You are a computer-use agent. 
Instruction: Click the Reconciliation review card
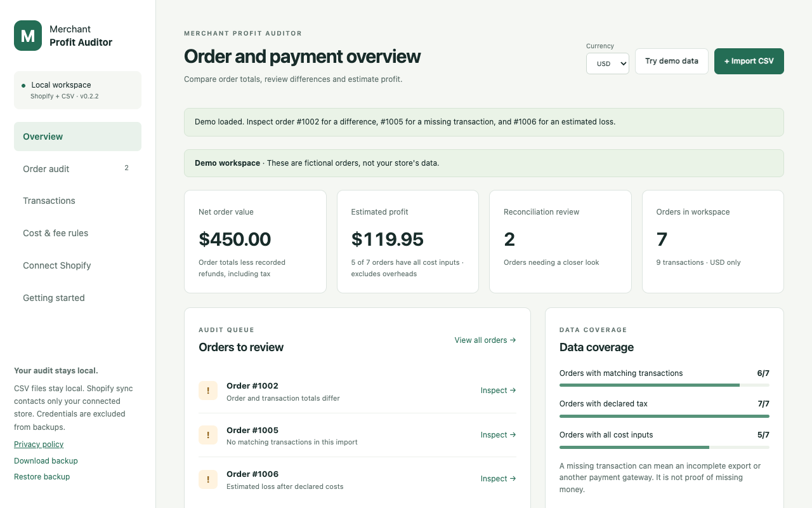(x=560, y=242)
